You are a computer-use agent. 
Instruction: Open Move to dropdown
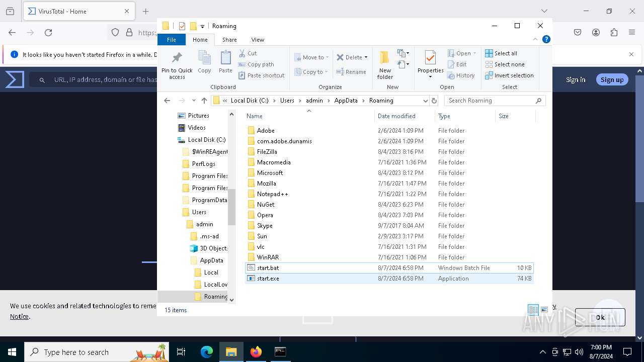click(312, 57)
